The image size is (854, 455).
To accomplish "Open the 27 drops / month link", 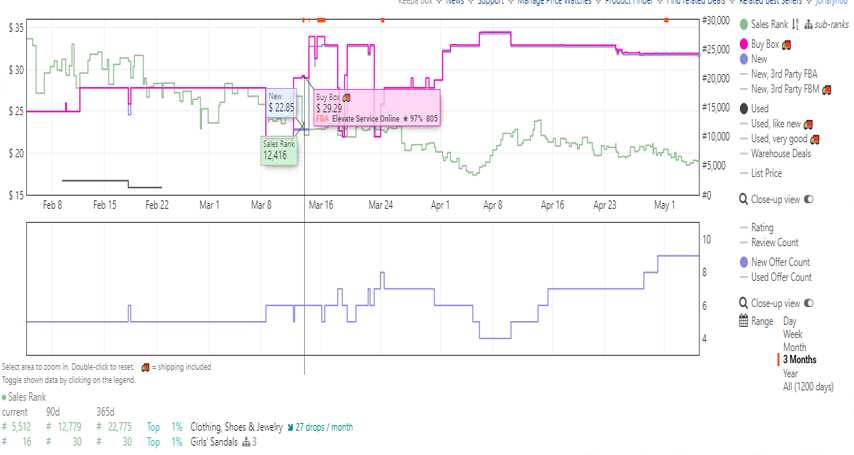I will click(319, 427).
